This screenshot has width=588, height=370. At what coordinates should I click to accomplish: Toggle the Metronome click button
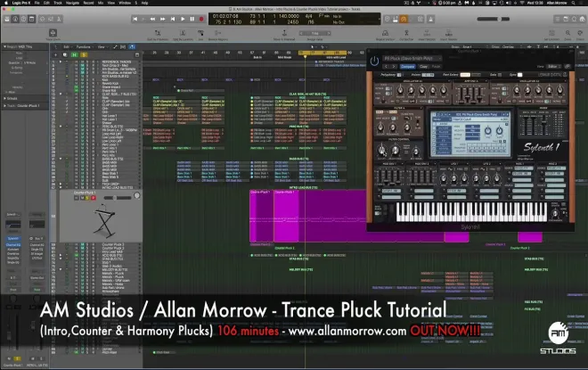point(431,19)
